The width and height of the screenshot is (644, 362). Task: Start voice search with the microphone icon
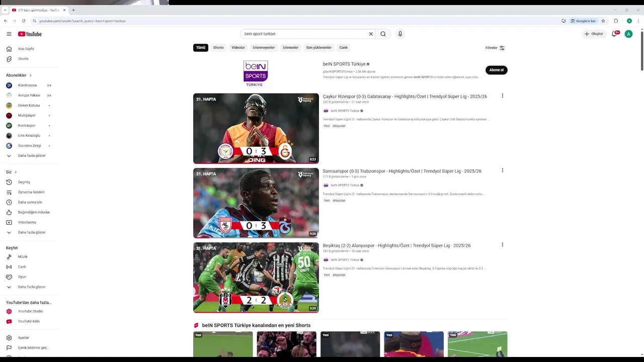(x=400, y=34)
